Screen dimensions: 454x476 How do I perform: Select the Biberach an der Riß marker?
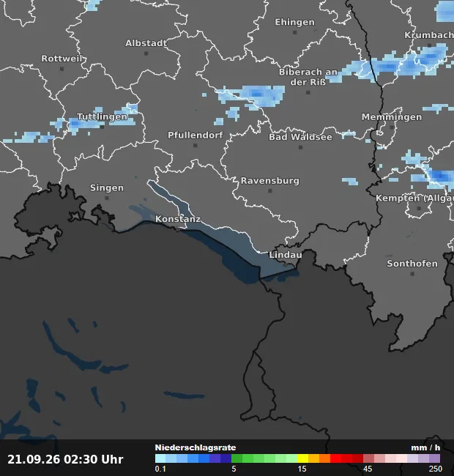(x=308, y=92)
